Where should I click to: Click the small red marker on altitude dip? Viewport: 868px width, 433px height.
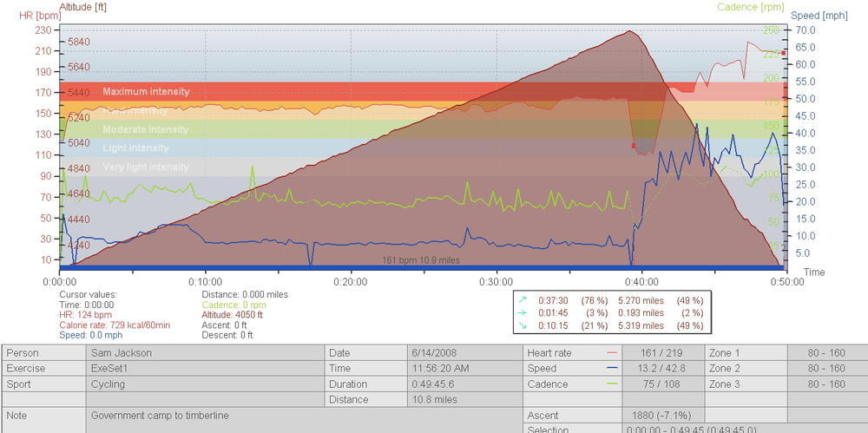634,146
